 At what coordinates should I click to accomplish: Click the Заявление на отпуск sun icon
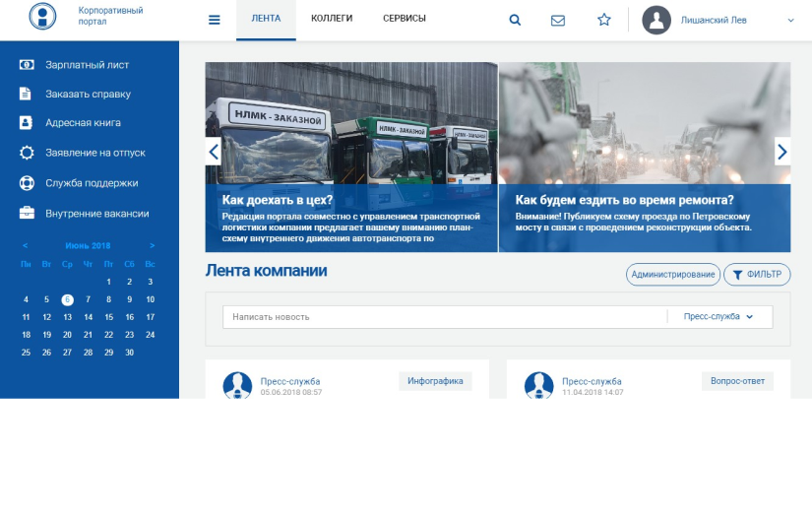27,153
